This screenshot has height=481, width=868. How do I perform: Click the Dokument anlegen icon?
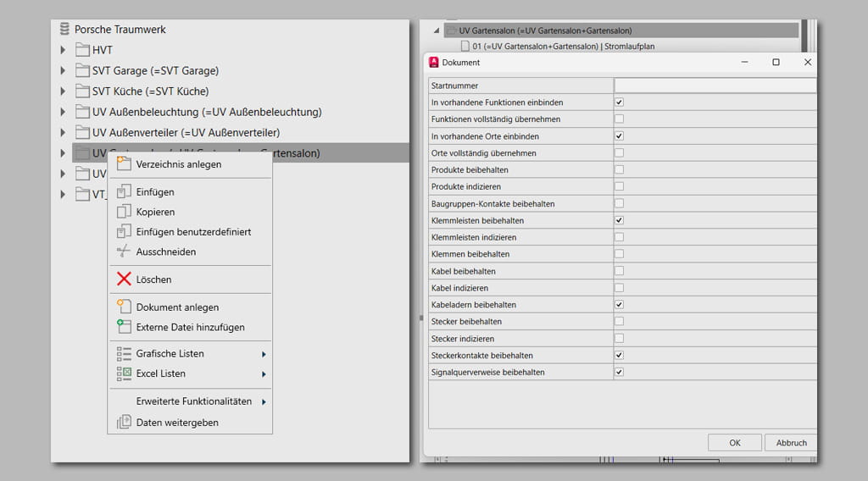click(124, 307)
